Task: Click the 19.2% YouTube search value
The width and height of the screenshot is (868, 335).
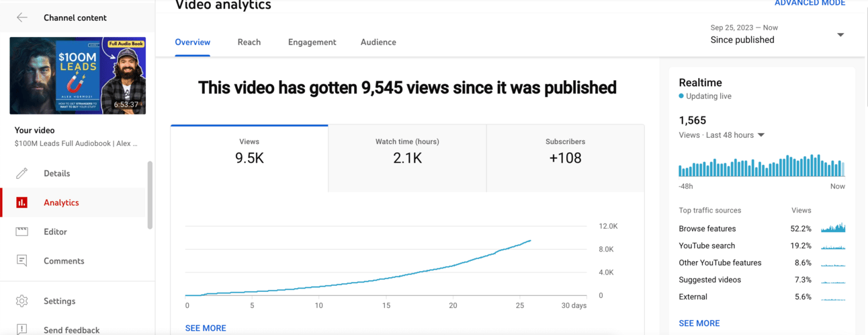Action: [801, 246]
